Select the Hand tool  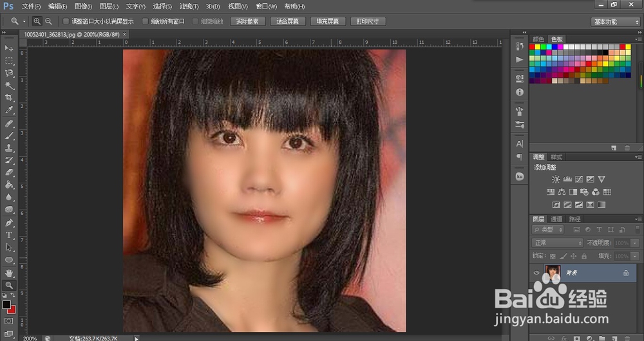[x=8, y=273]
